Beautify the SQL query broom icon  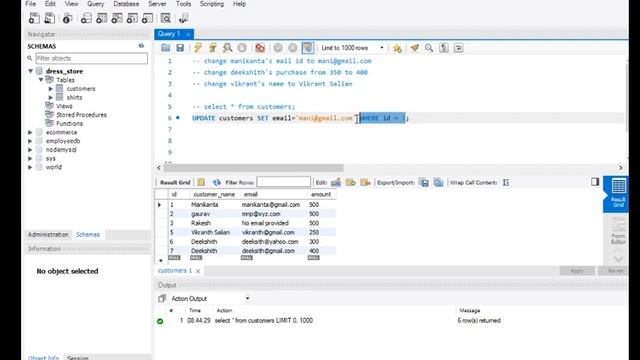click(415, 48)
